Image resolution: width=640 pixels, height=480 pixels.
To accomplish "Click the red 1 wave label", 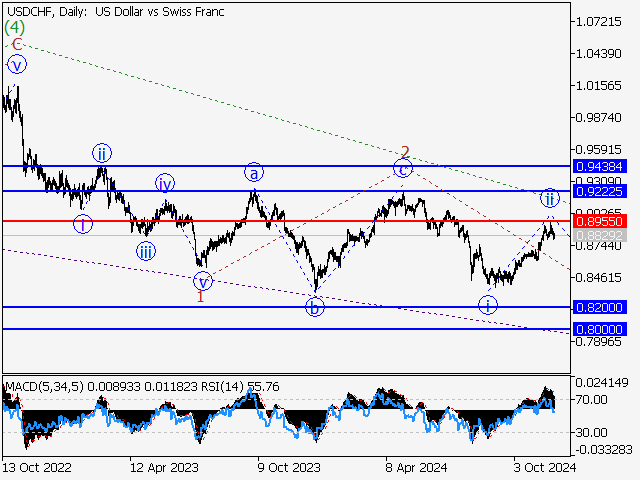I will [200, 297].
